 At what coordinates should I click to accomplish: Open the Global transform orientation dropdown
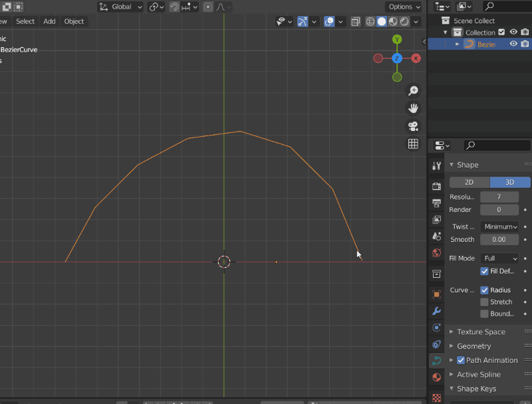[x=120, y=7]
